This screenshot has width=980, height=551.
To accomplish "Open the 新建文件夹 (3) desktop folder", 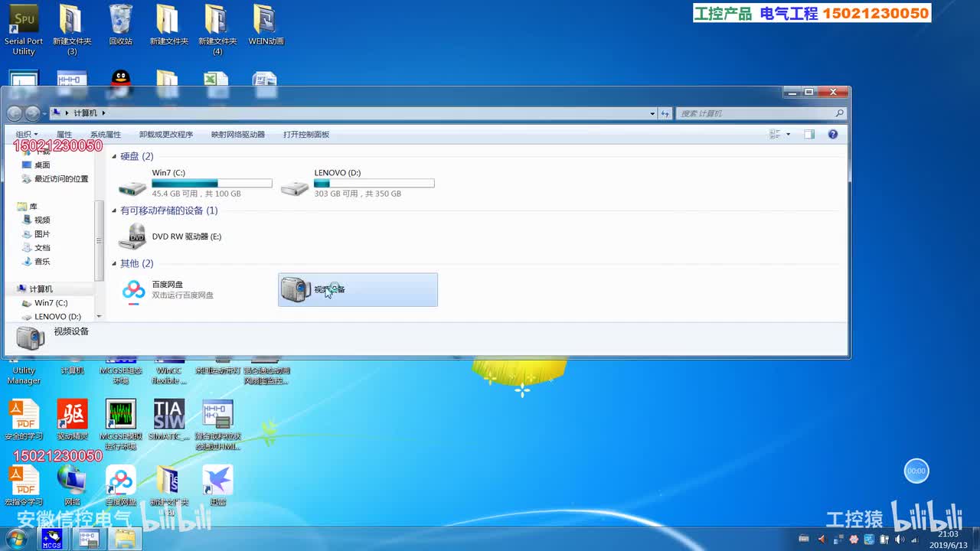I will pos(72,31).
